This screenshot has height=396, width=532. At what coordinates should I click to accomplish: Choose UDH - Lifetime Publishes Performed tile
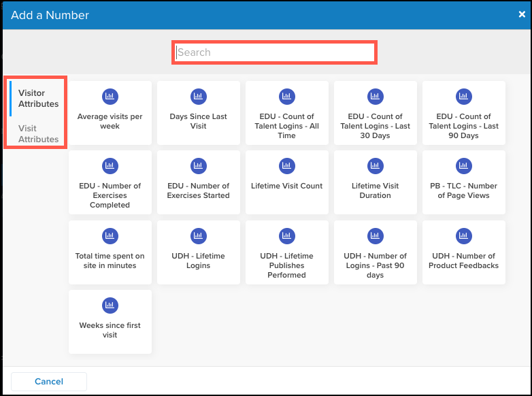[x=286, y=252]
